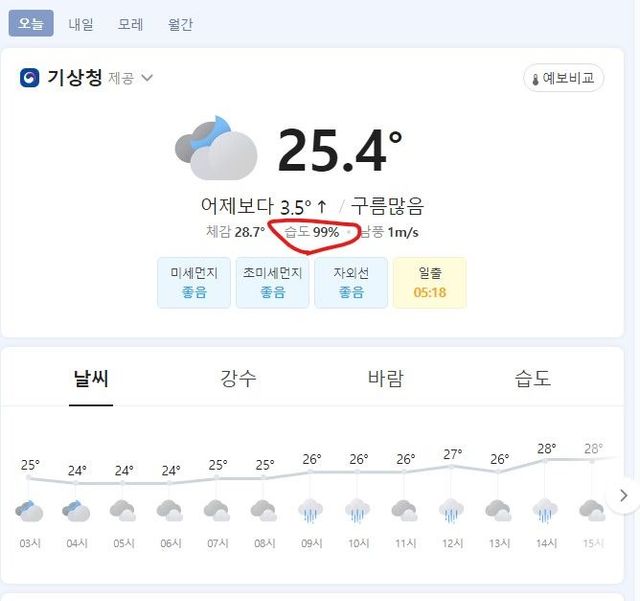640x601 pixels.
Task: Open the 바람 wind tab
Action: click(x=386, y=378)
